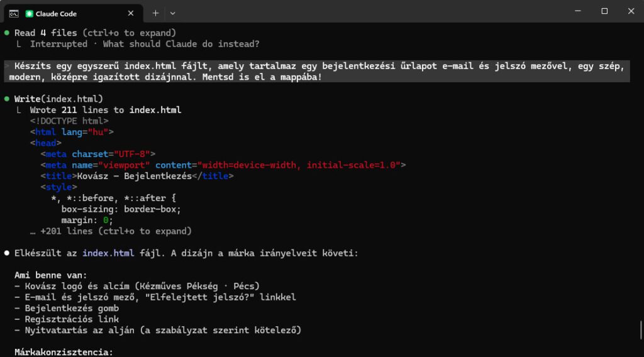
Task: Minimize the terminal window
Action: pyautogui.click(x=575, y=11)
